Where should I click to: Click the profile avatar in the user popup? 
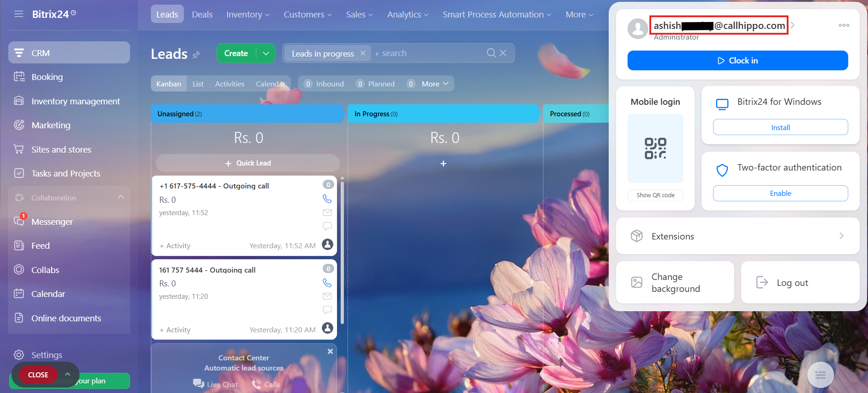(x=638, y=28)
